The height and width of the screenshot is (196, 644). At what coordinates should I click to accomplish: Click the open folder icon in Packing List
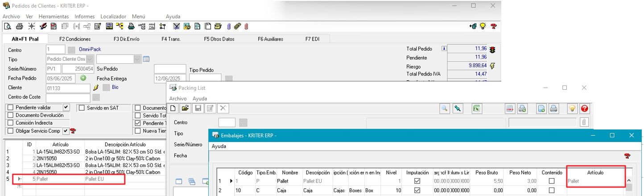pyautogui.click(x=185, y=108)
